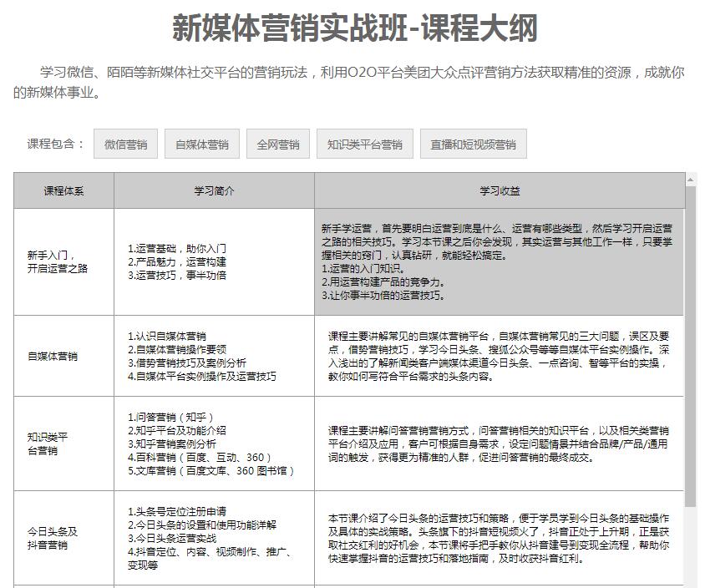Select the 微信营销 course tag

[x=125, y=144]
